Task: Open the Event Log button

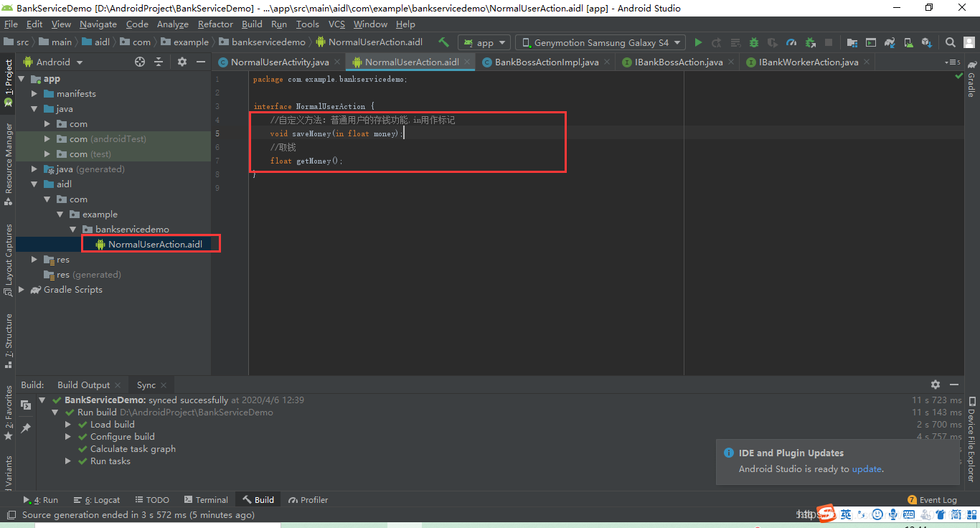Action: [x=933, y=500]
